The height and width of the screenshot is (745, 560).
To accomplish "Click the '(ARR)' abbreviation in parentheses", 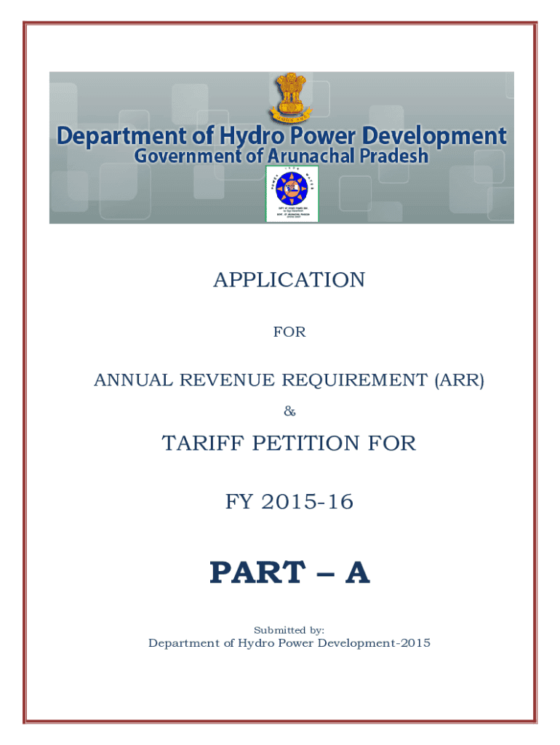I will pos(459,381).
